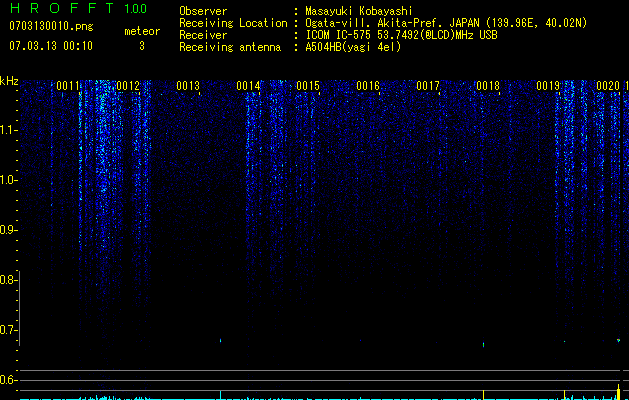Click the 0.6 kHz axis label
This screenshot has width=629, height=400.
click(x=8, y=380)
